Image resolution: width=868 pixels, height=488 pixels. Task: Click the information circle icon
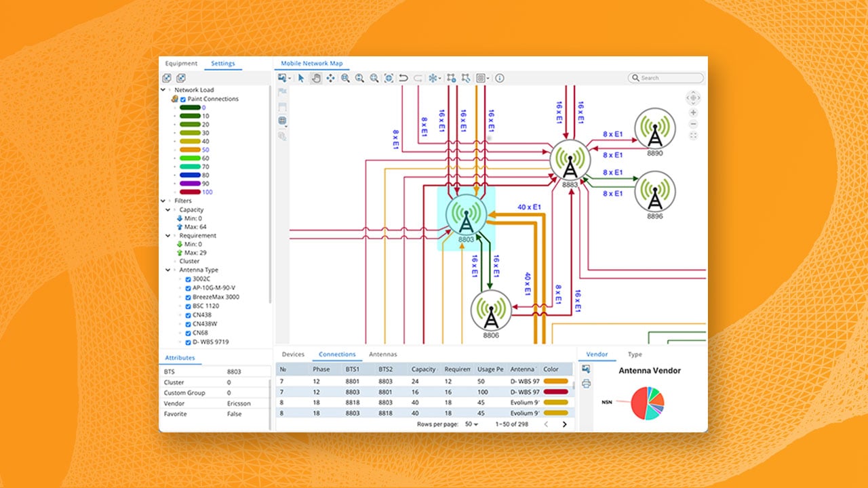coord(500,78)
